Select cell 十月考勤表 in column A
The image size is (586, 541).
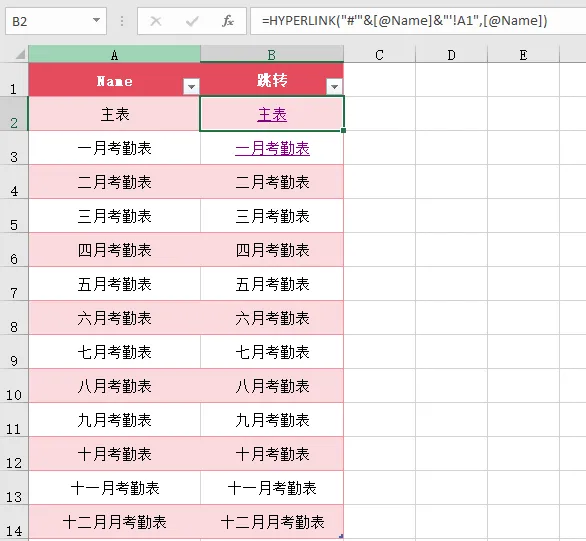pos(114,454)
